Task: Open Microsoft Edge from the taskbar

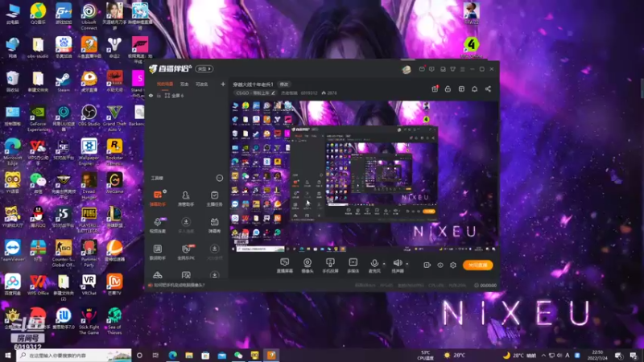Action: tap(172, 355)
